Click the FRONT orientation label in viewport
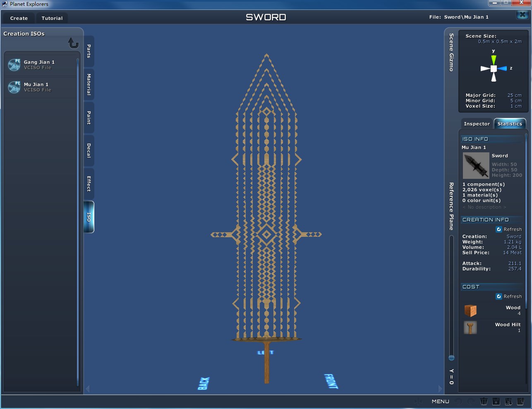The height and width of the screenshot is (409, 532). pyautogui.click(x=331, y=381)
